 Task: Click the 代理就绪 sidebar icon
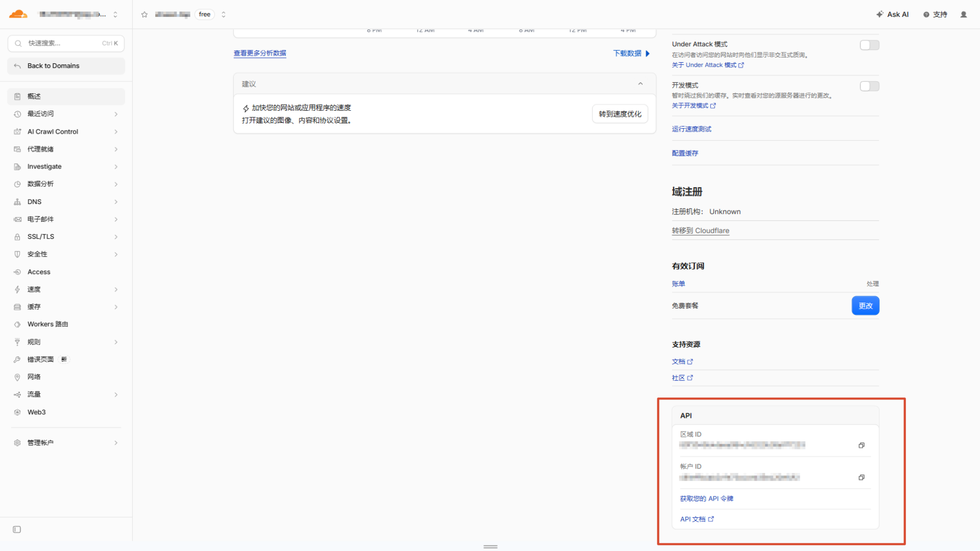(17, 149)
